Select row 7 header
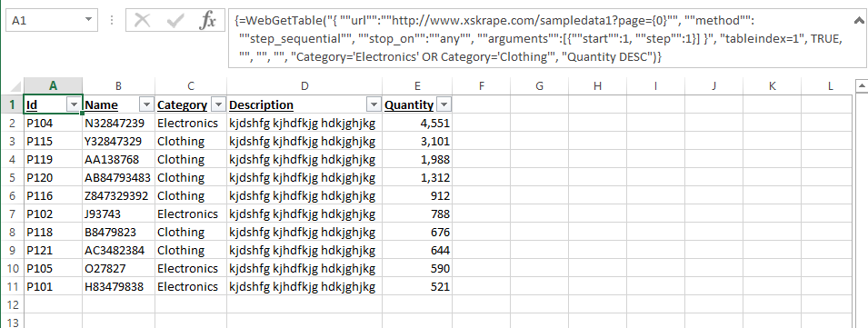 [x=12, y=214]
